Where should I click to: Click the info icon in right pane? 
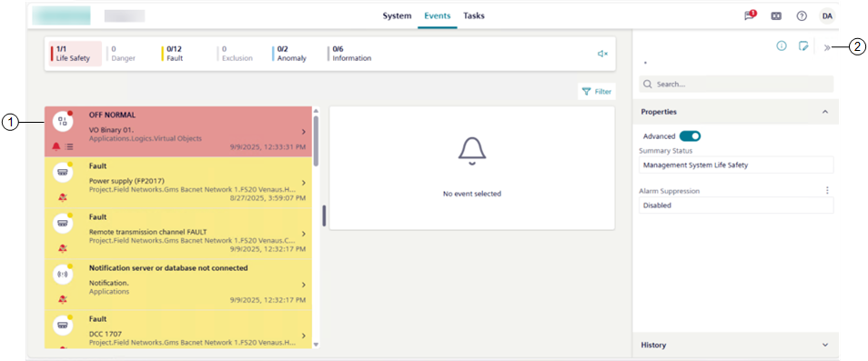click(782, 46)
